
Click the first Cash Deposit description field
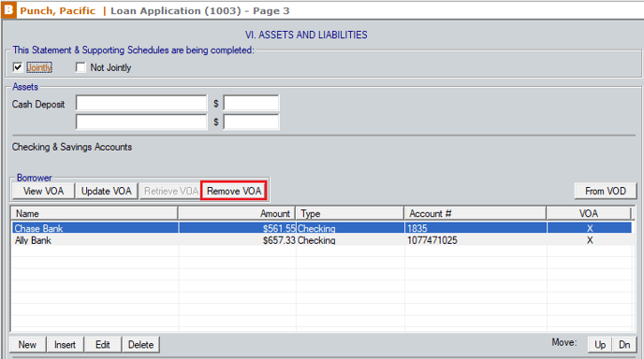[141, 104]
